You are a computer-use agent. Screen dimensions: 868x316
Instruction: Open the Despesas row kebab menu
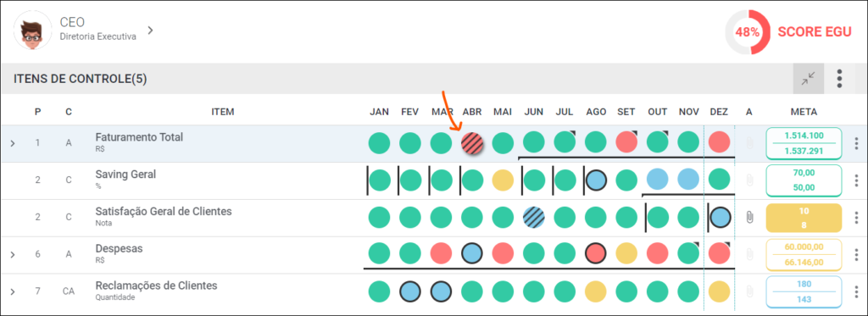tap(856, 254)
